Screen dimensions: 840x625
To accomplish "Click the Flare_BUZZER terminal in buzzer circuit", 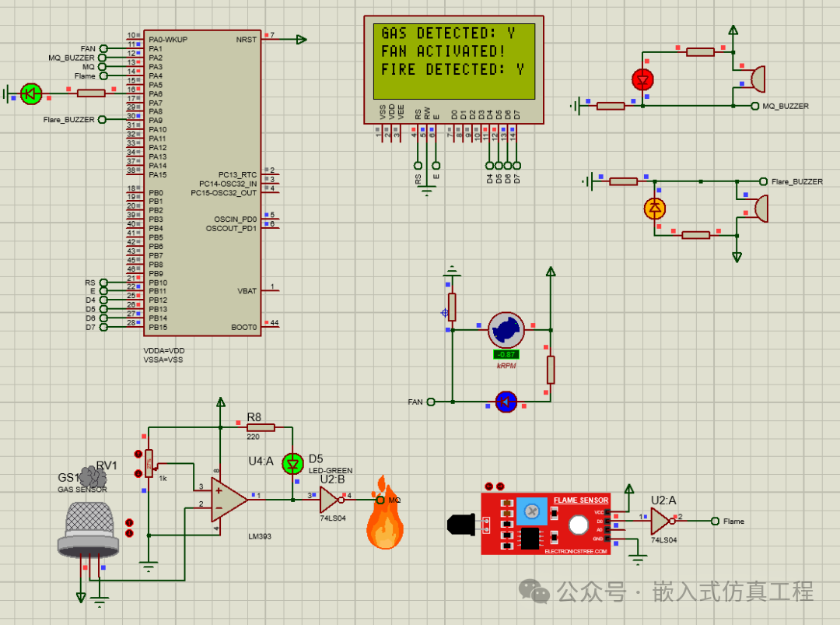I will (x=764, y=181).
